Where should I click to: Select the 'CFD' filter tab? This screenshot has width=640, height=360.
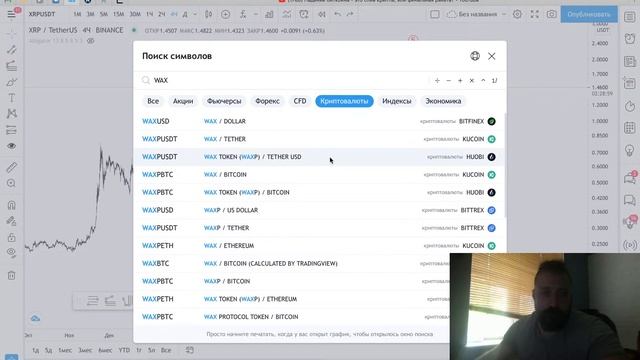(300, 101)
